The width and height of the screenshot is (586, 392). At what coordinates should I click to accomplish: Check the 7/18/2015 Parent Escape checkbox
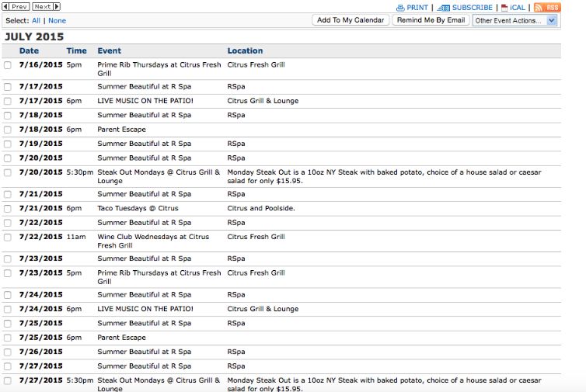[x=8, y=130]
